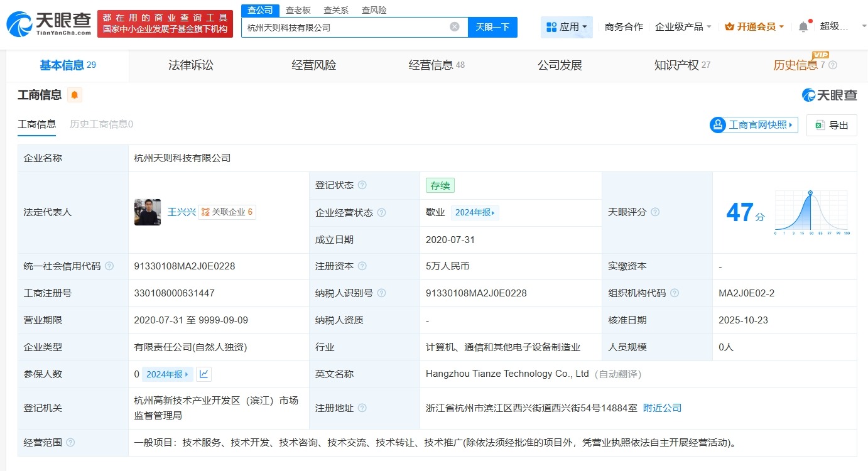The width and height of the screenshot is (868, 471).
Task: Click the 王兴兴 name link
Action: pyautogui.click(x=182, y=212)
